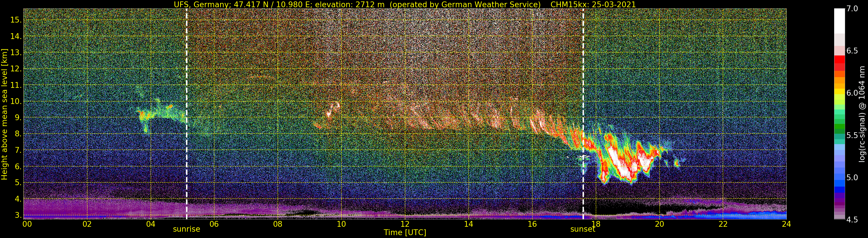The width and height of the screenshot is (868, 238).
Task: Click the '9.' height axis tick
Action: pos(18,118)
